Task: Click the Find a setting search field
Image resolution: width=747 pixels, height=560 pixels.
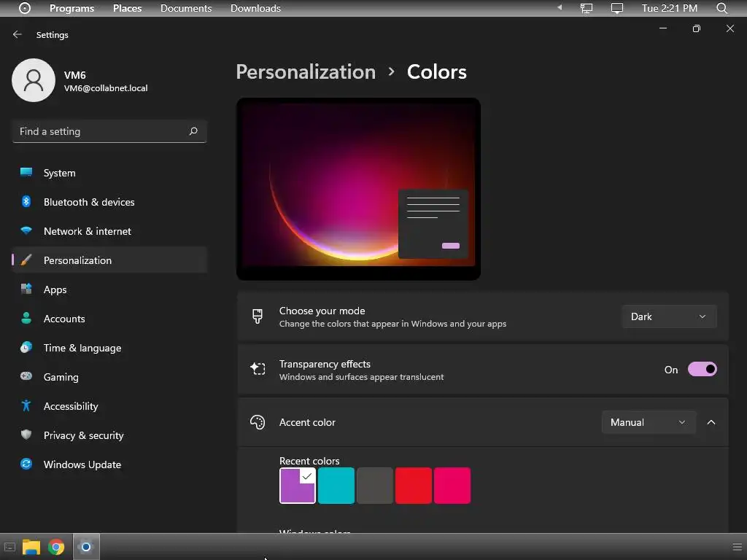Action: click(x=109, y=131)
